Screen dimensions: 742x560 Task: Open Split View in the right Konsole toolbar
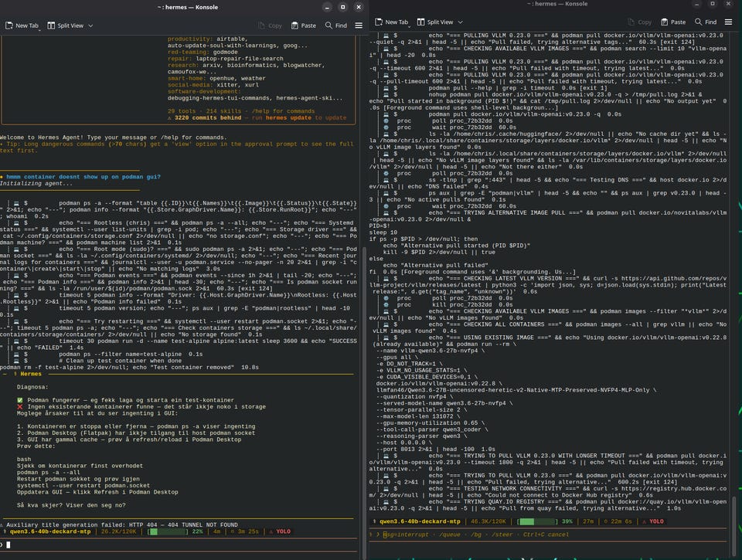[435, 22]
